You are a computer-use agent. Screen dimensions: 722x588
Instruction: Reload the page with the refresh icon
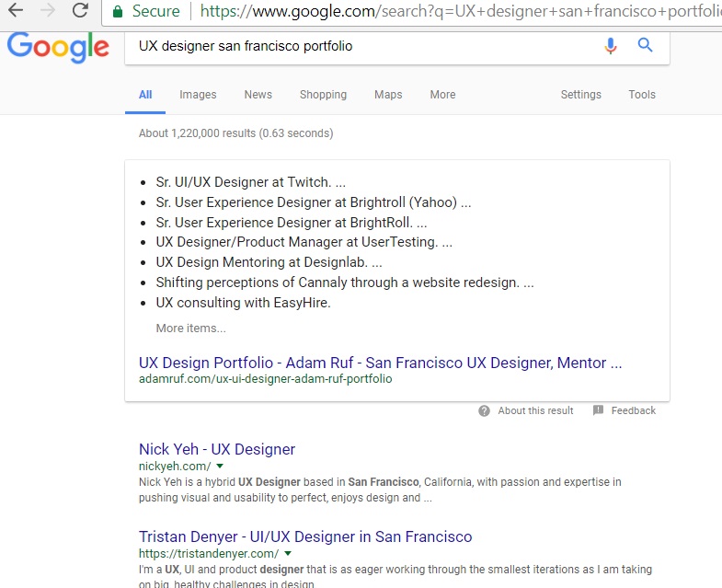coord(81,10)
